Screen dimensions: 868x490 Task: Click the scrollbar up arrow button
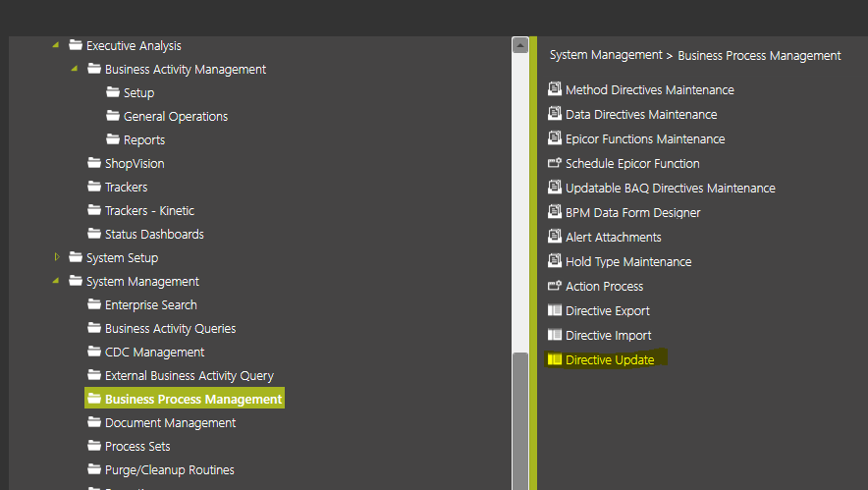[x=520, y=45]
